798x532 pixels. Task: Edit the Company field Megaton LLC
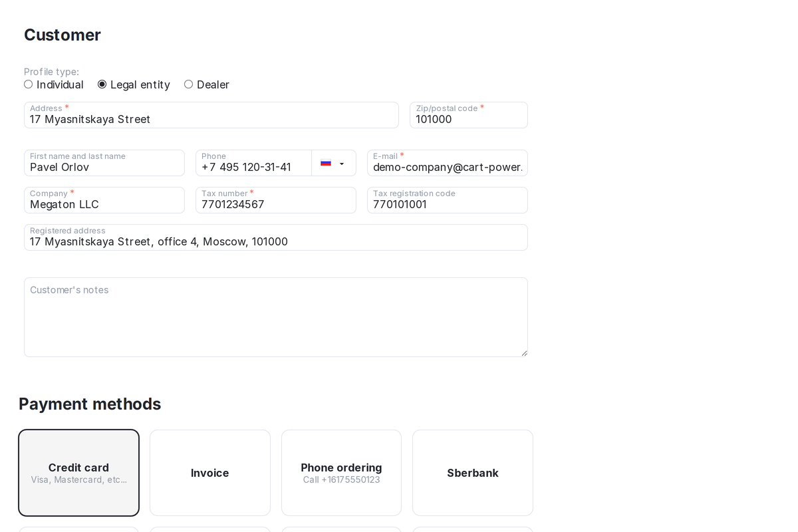104,200
